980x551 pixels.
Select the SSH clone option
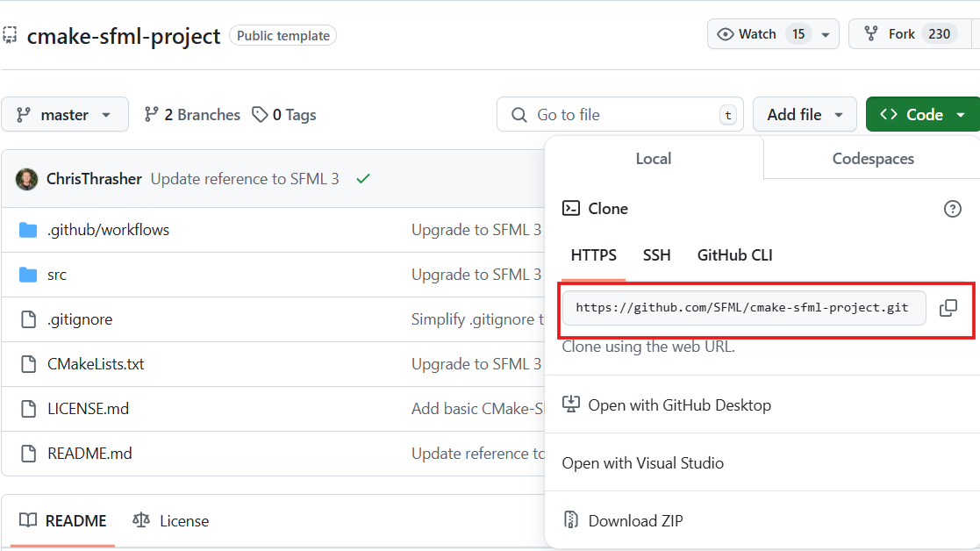pyautogui.click(x=657, y=255)
